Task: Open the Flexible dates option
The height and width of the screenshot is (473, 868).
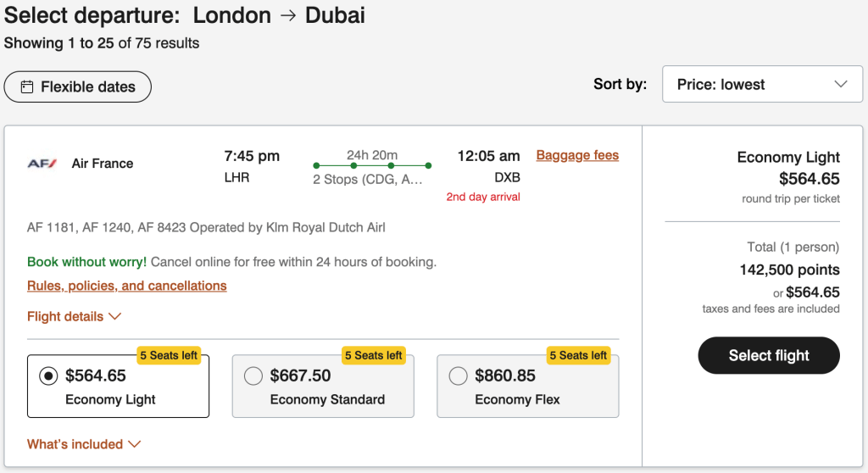Action: (78, 86)
